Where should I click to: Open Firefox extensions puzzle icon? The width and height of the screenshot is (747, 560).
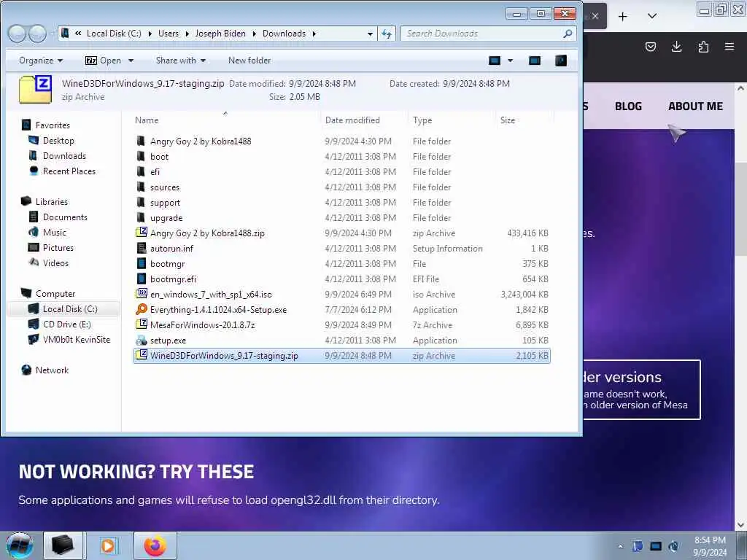[703, 47]
